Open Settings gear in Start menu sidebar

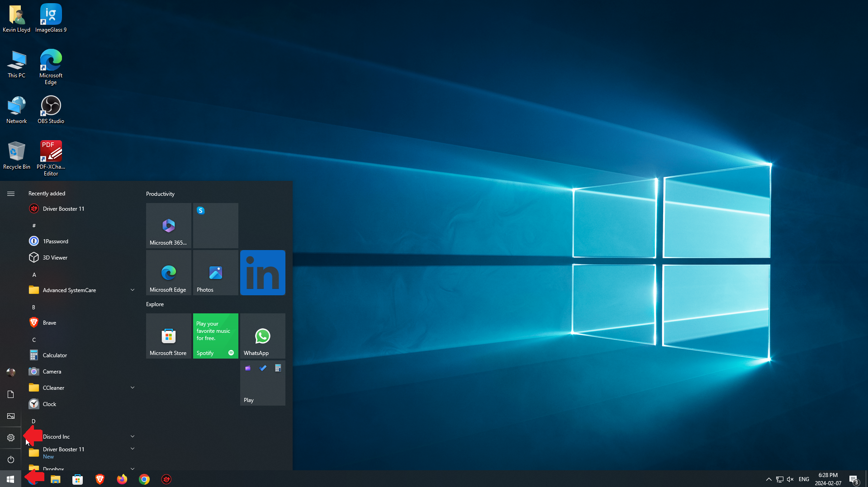(x=11, y=438)
